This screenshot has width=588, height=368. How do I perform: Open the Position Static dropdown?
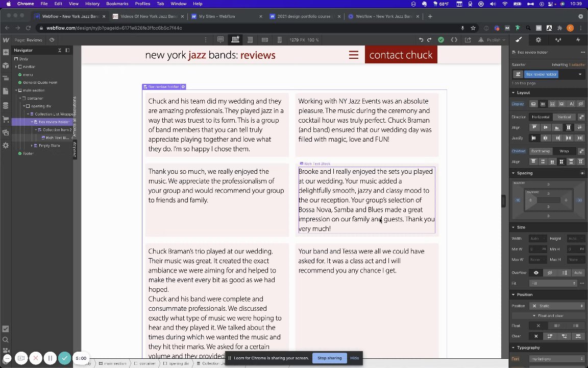pos(557,306)
